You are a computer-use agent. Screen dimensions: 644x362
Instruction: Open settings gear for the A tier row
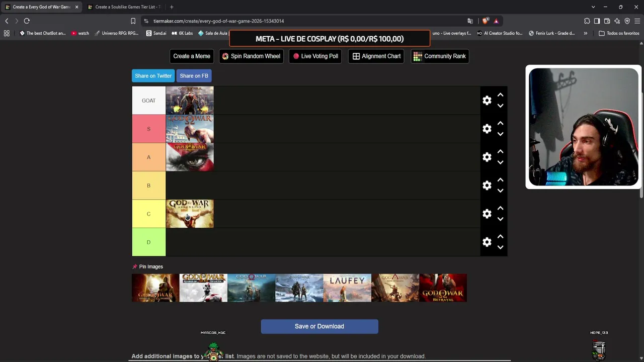click(x=487, y=157)
